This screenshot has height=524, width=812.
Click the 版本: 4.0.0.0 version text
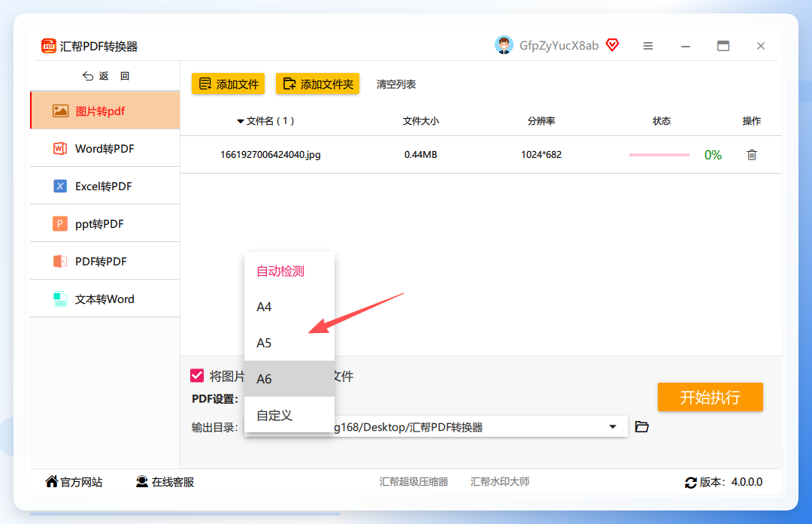[x=731, y=482]
